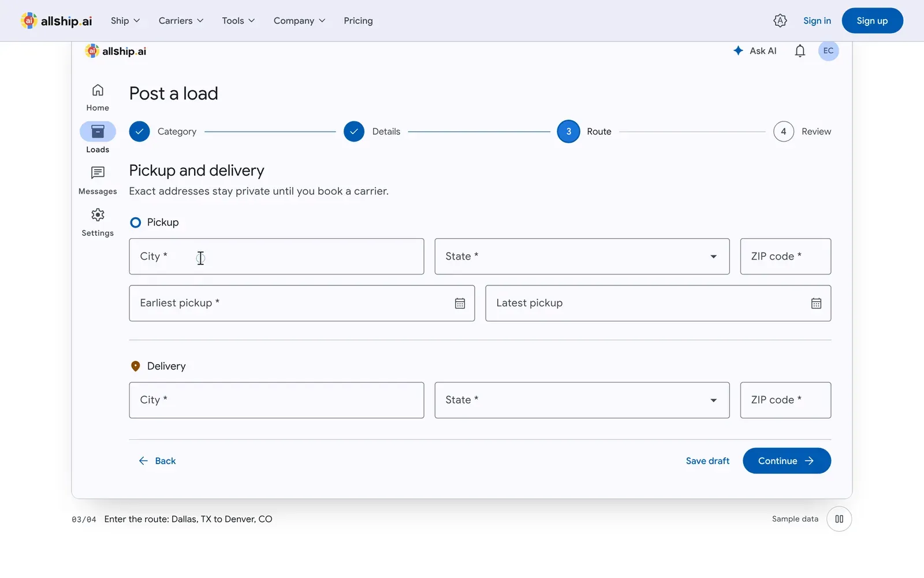Expand the Pickup State dropdown
Screen dimensions: 924x578
tap(582, 257)
